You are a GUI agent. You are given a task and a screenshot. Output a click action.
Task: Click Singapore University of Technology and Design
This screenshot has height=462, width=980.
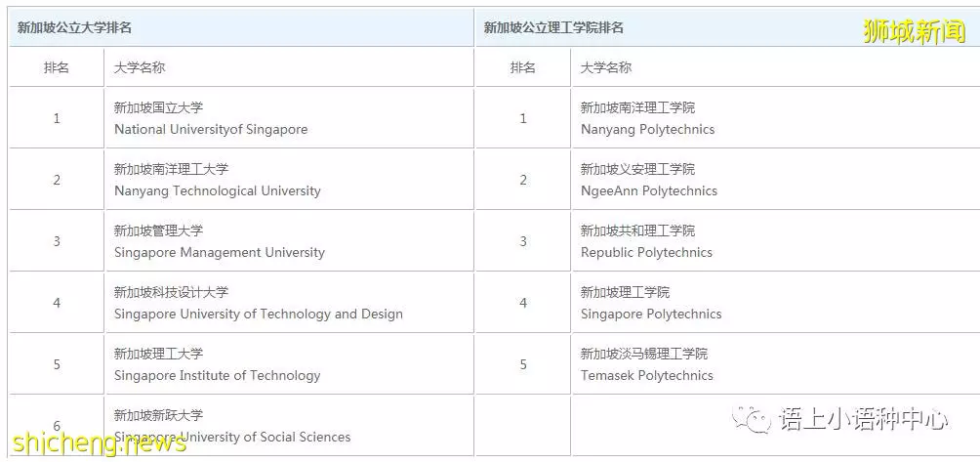pos(258,314)
